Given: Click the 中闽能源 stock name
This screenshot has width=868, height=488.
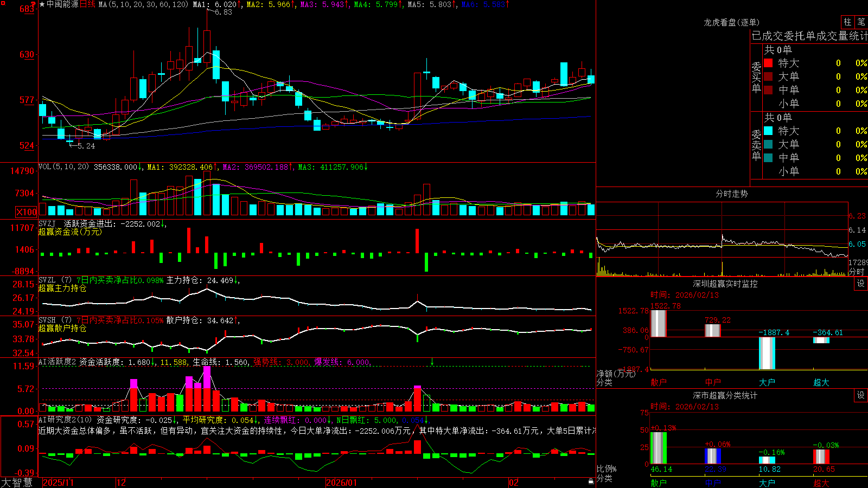Looking at the screenshot, I should [62, 4].
